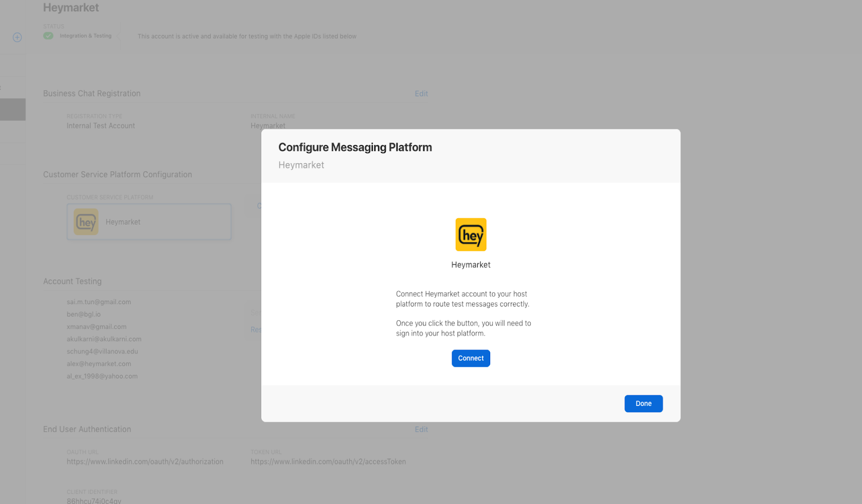Click the 'Configure Messaging Platform' dialog title
This screenshot has height=504, width=862.
coord(355,148)
